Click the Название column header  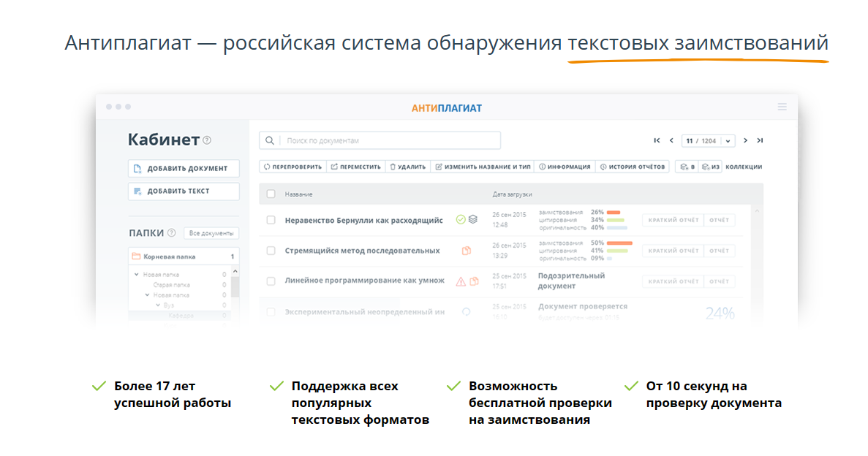(298, 194)
